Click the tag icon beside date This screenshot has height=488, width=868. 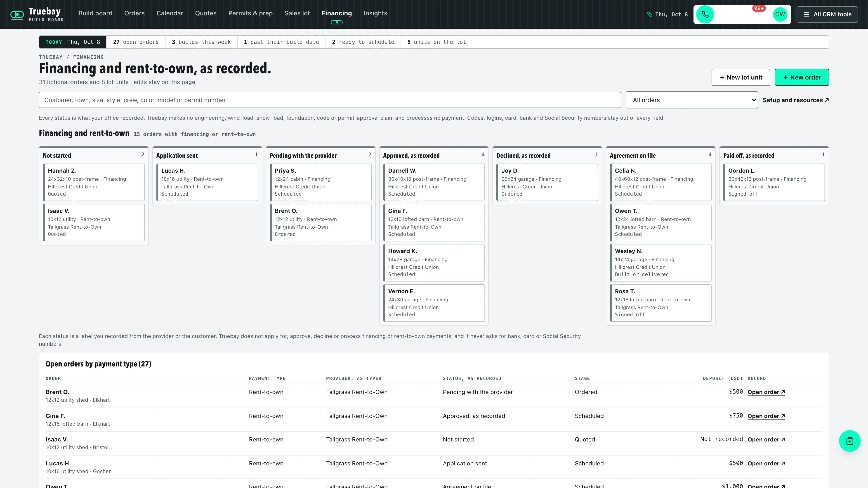(649, 14)
